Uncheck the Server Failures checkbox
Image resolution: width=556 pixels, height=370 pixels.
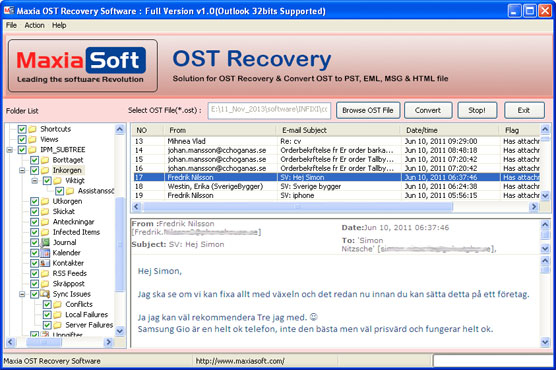pos(47,325)
